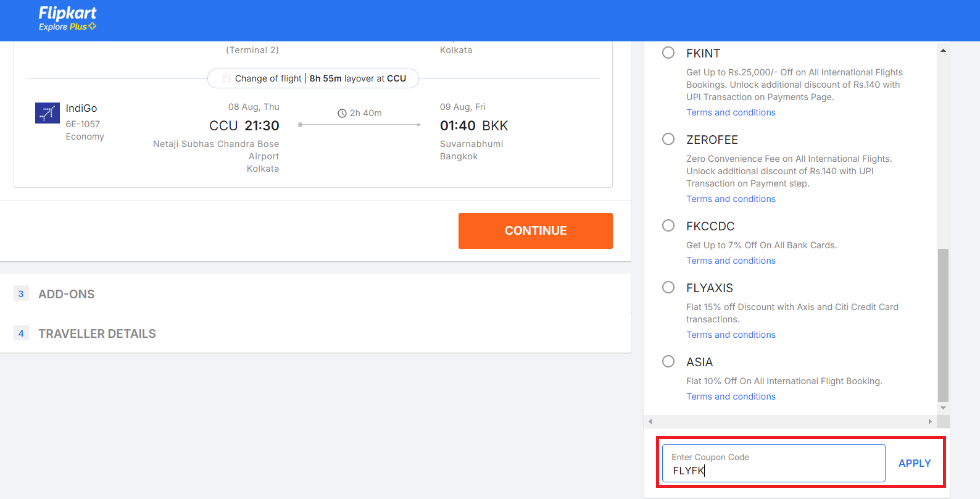The image size is (980, 499).
Task: Click the step 4 number badge
Action: coord(22,332)
